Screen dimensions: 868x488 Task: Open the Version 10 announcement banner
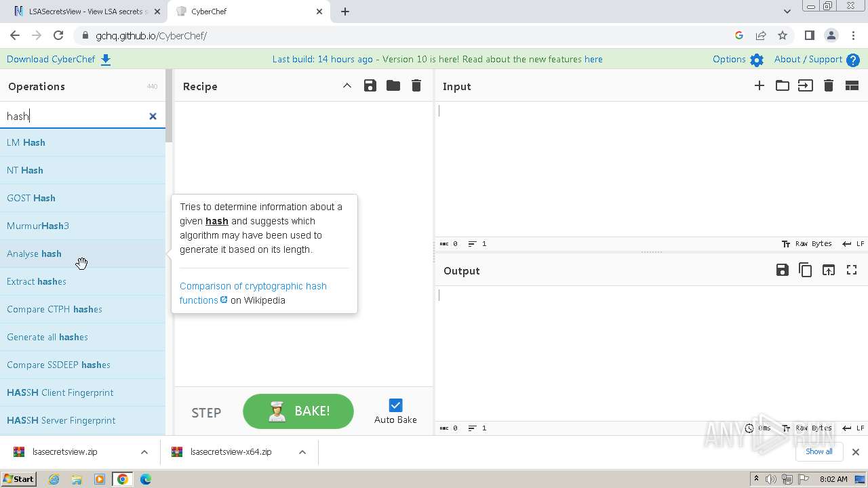point(437,59)
